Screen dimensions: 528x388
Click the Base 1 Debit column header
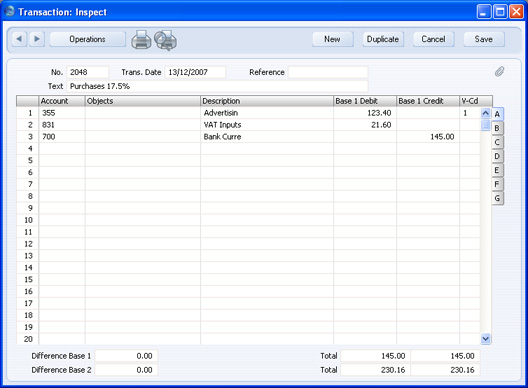click(x=365, y=101)
